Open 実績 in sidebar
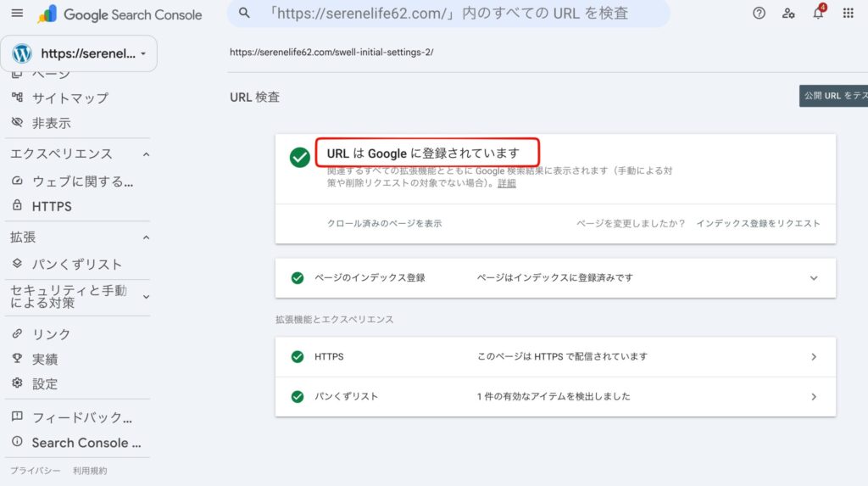868x486 pixels. pos(45,359)
